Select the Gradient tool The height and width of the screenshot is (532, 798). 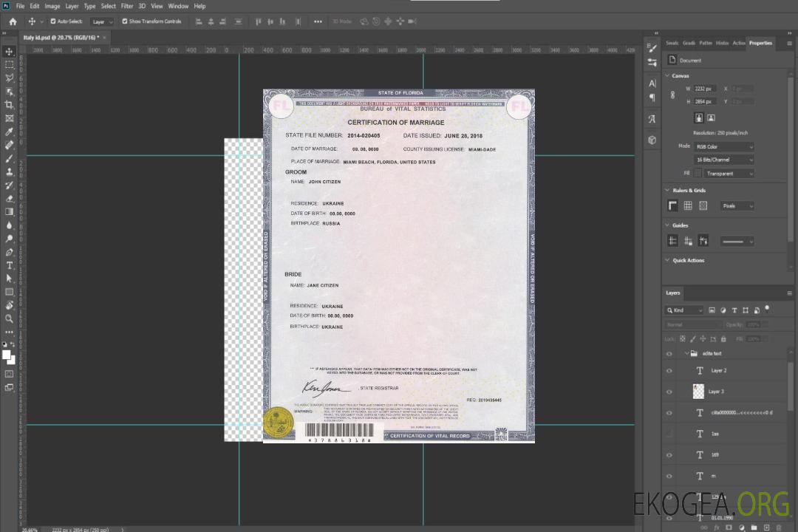click(x=9, y=212)
